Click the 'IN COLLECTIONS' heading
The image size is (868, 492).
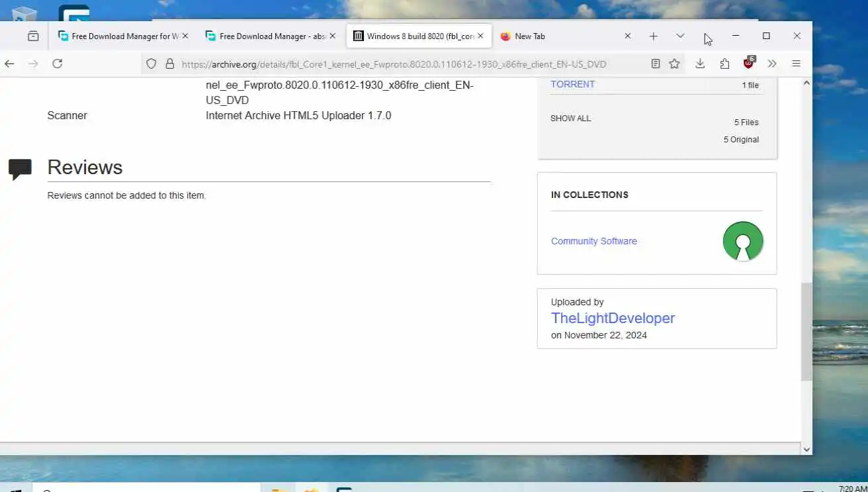pyautogui.click(x=589, y=195)
